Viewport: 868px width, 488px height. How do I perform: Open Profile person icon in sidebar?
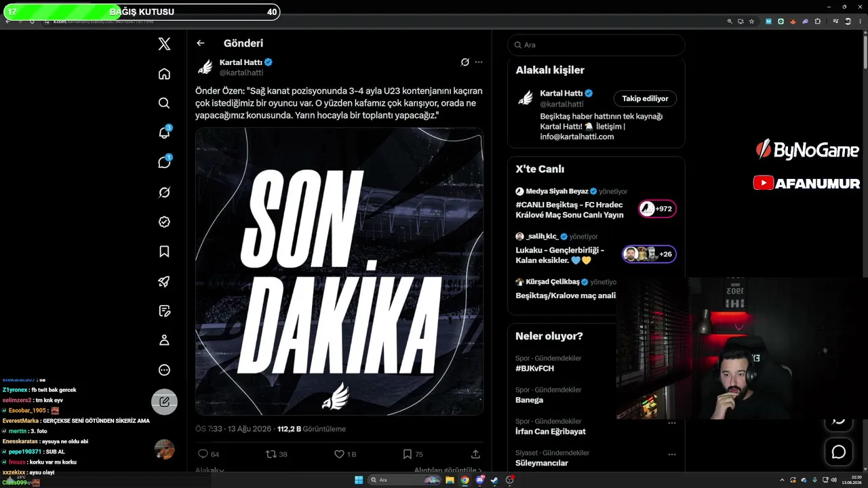tap(164, 340)
